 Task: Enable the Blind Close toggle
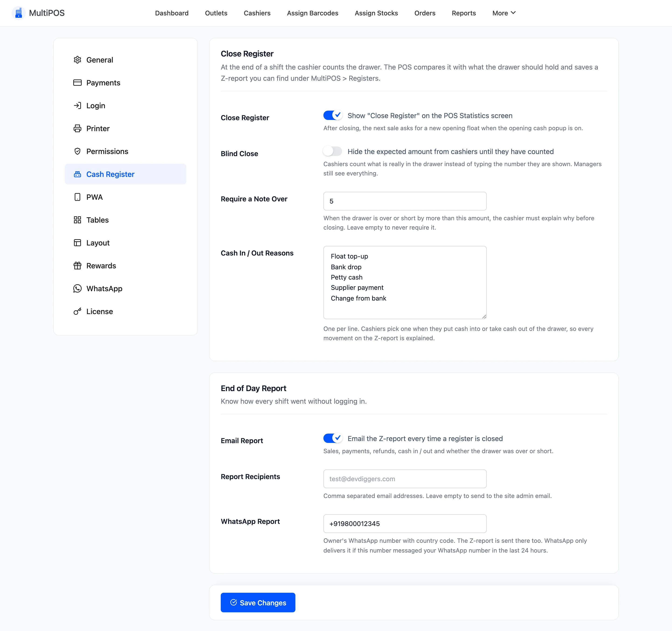pos(333,151)
